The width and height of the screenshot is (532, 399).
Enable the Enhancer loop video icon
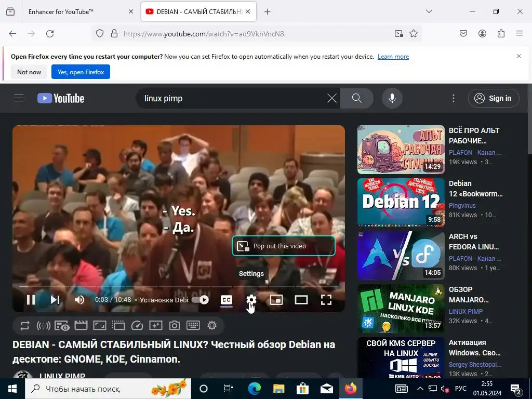coord(25,326)
